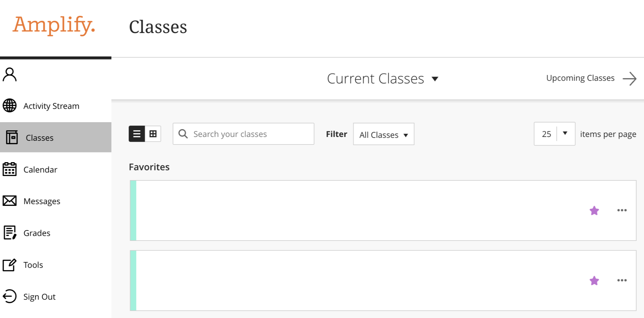Screen dimensions: 644x318
Task: Go to Upcoming Classes
Action: [x=591, y=78]
